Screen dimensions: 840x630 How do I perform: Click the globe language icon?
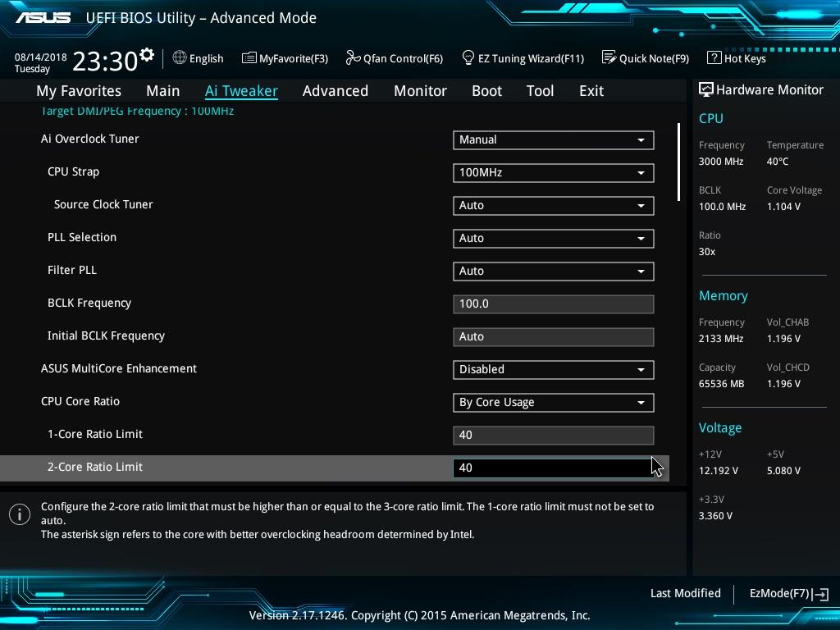pyautogui.click(x=180, y=57)
